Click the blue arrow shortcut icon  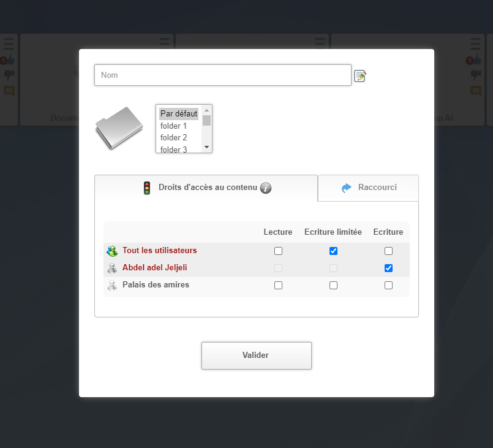[x=347, y=188]
